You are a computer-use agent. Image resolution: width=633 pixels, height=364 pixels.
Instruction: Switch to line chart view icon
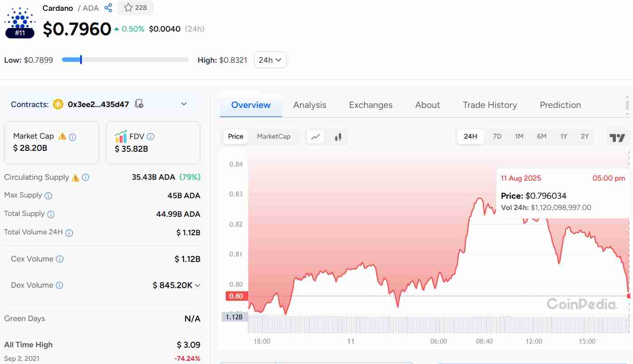pyautogui.click(x=316, y=136)
